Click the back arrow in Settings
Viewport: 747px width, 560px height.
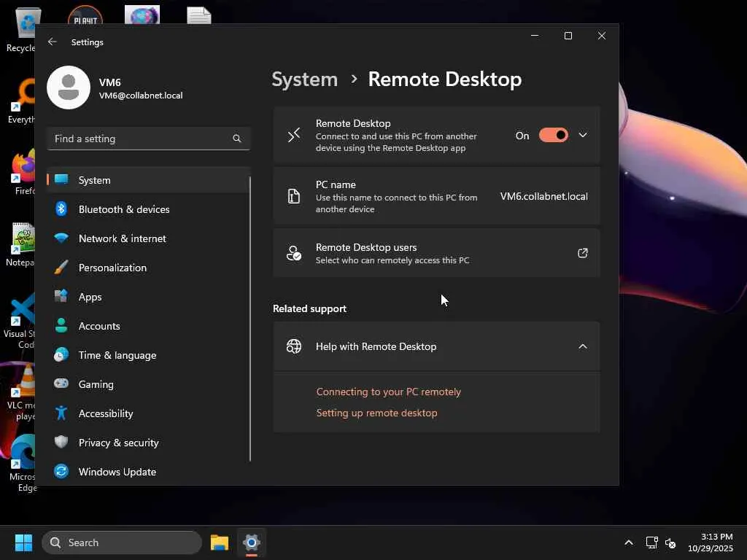point(52,42)
